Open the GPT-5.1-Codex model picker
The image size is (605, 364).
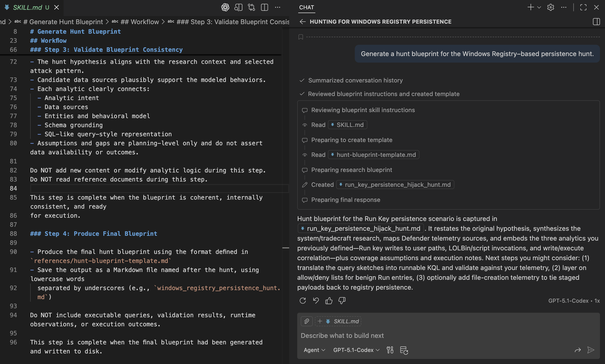(356, 350)
